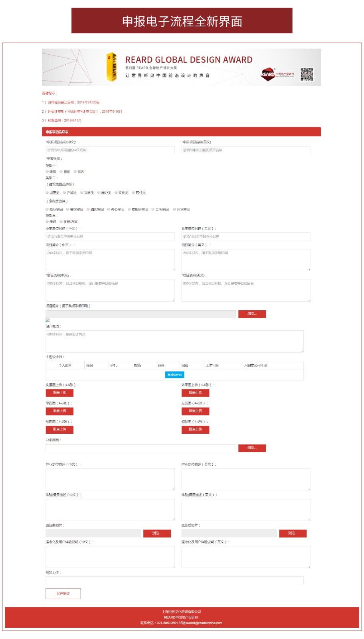The height and width of the screenshot is (639, 364).
Task: Select 商办类 radio option
Action: [x=99, y=192]
